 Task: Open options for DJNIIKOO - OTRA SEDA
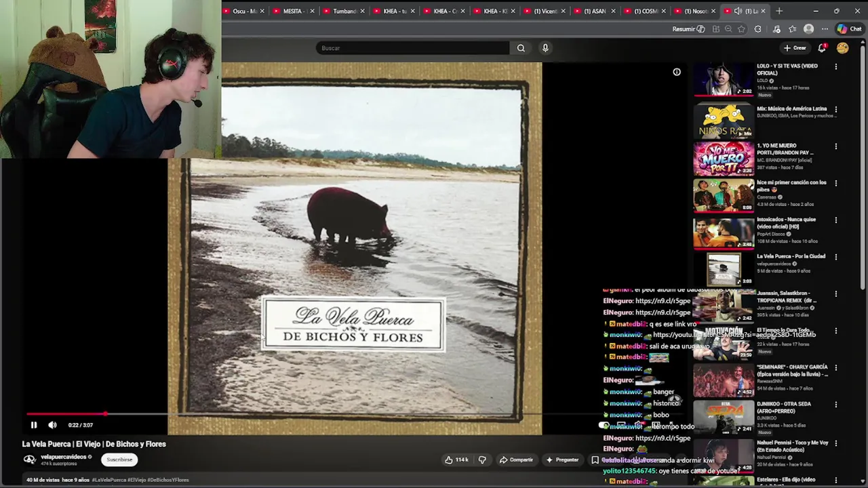[835, 405]
